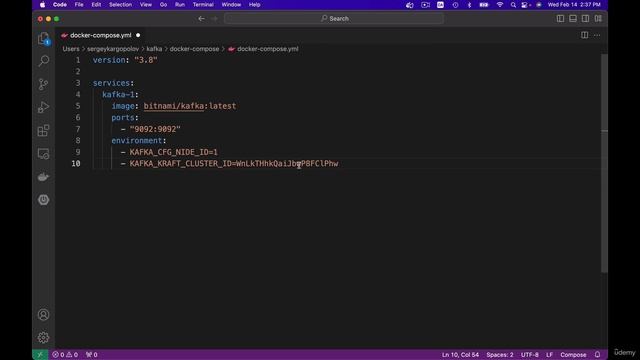Viewport: 640px width, 360px height.
Task: Open the editor More Actions menu
Action: click(597, 35)
